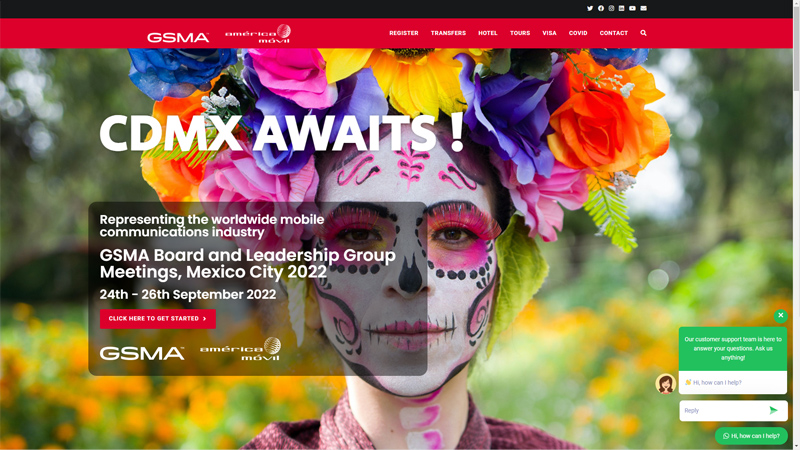Click the support agent avatar

point(665,384)
